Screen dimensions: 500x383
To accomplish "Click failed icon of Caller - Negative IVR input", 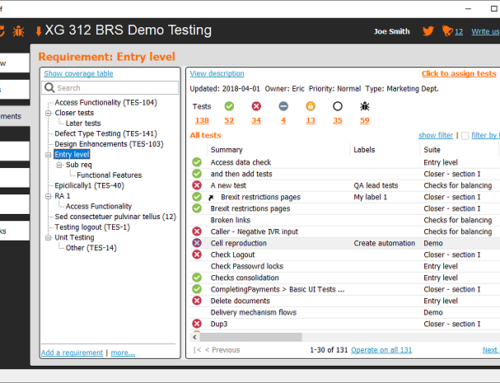I will 197,231.
